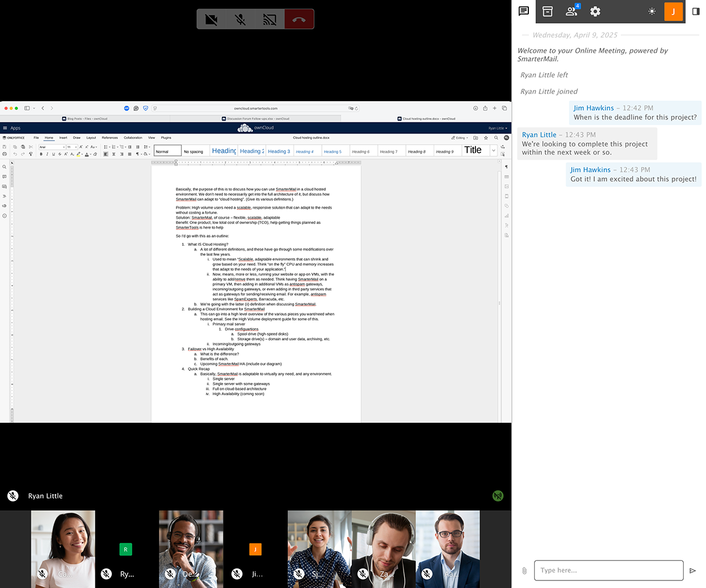Switch theme with the brightness icon

click(652, 11)
